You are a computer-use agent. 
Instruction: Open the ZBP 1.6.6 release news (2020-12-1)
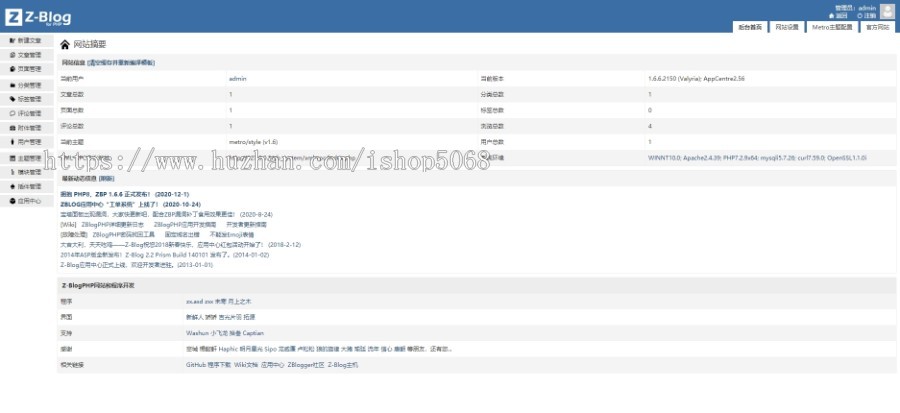pos(125,194)
